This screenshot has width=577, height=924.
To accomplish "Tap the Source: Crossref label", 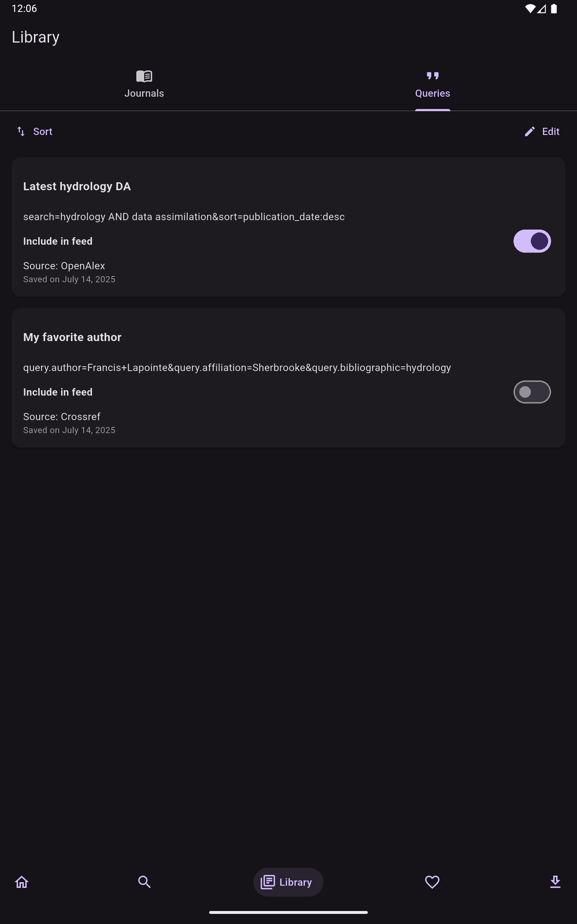I will pos(62,417).
